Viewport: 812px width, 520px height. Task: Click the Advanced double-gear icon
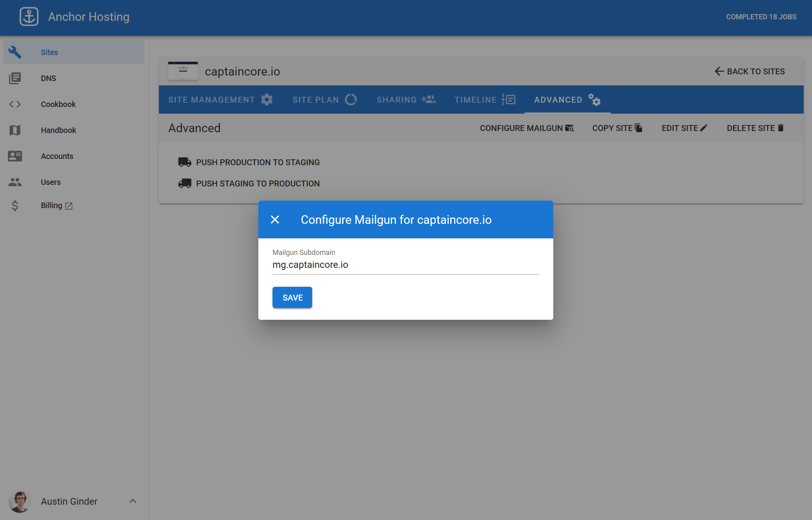tap(594, 100)
